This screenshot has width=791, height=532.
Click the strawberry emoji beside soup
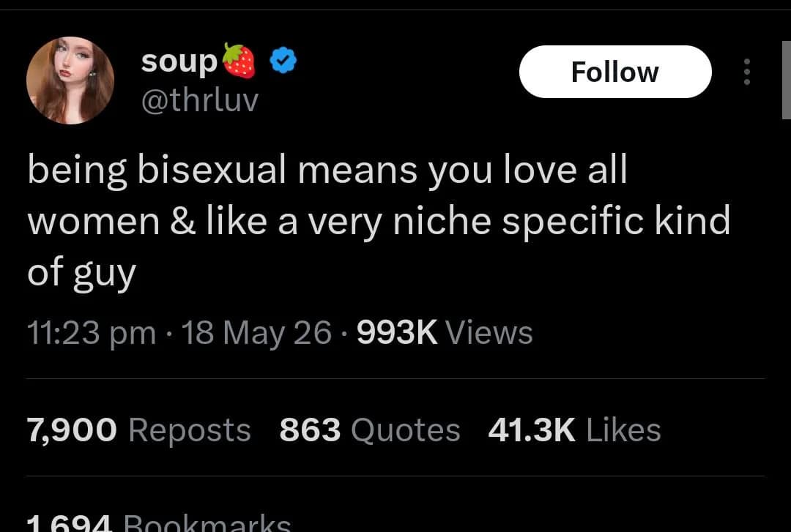(239, 61)
